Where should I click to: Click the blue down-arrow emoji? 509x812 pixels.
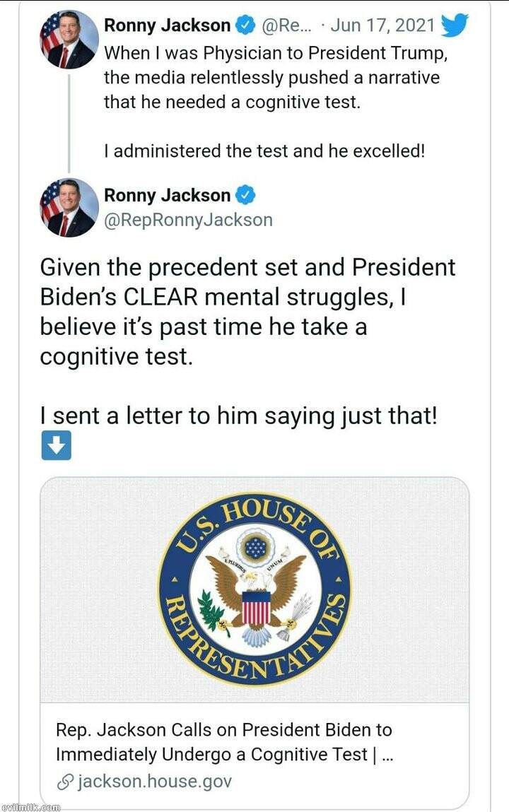tap(56, 447)
